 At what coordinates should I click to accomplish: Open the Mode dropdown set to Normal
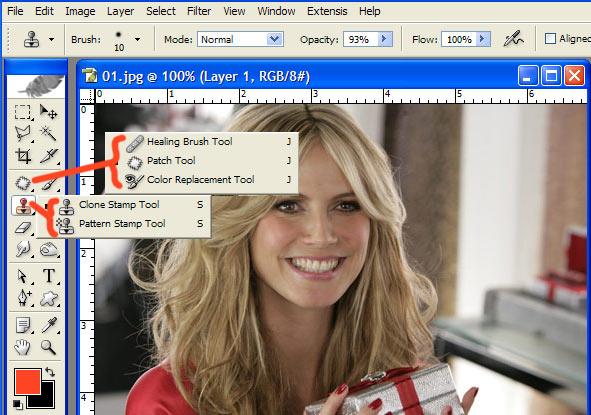(x=240, y=39)
